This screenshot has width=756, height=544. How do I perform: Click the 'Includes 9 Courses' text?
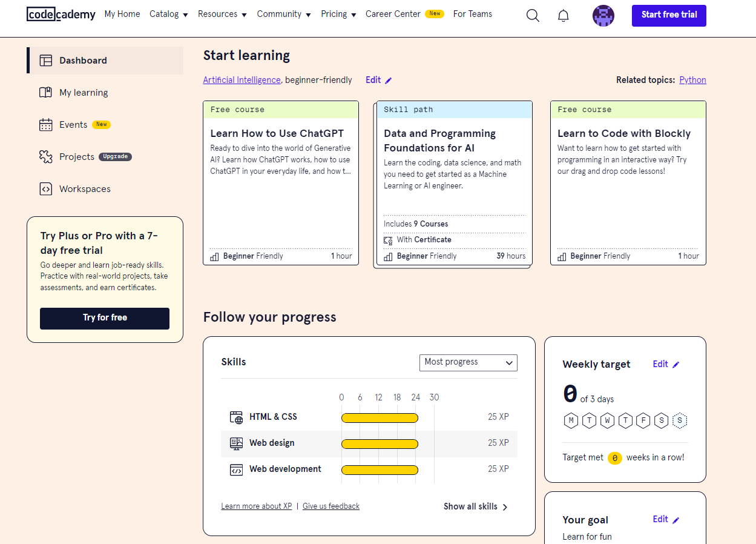416,224
